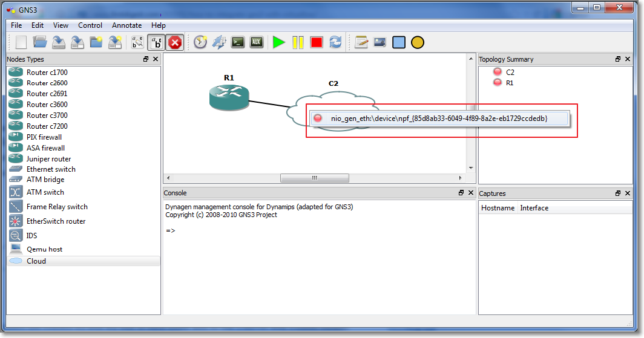This screenshot has width=644, height=338.
Task: Click the Add a note icon
Action: coord(361,42)
